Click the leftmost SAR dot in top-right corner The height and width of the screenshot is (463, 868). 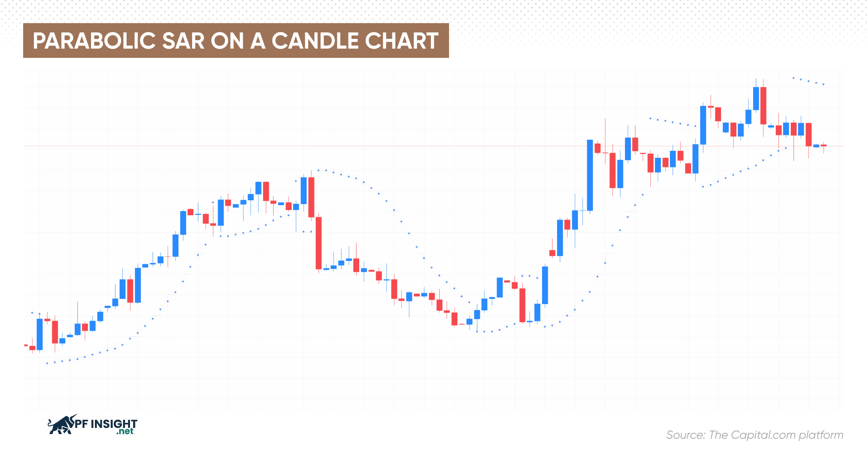793,78
